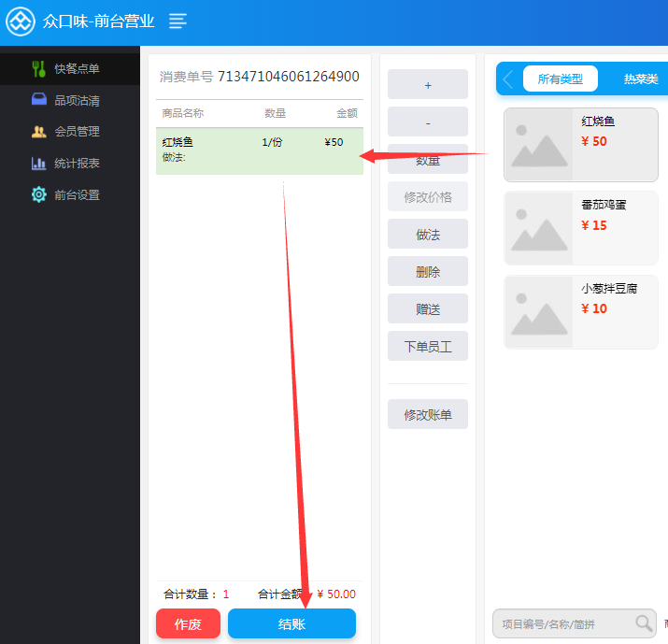Add 番茄鸡蛋 ¥15 dish card
This screenshot has height=644, width=668.
tap(581, 228)
